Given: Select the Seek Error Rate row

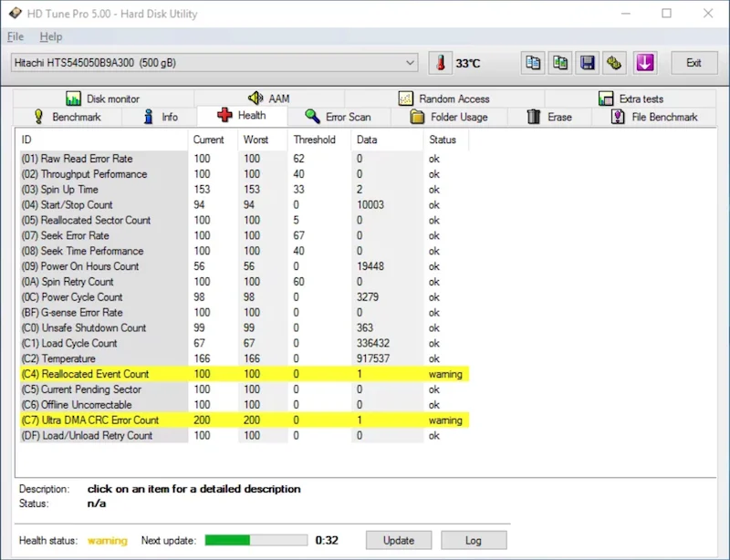Looking at the screenshot, I should 245,235.
